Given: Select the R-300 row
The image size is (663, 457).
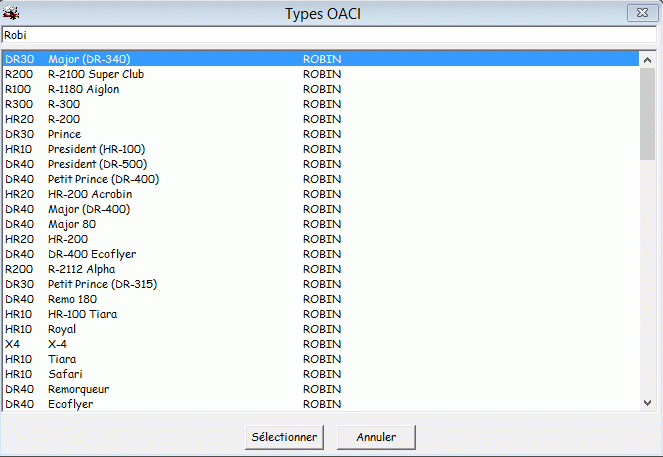Looking at the screenshot, I should coord(321,104).
